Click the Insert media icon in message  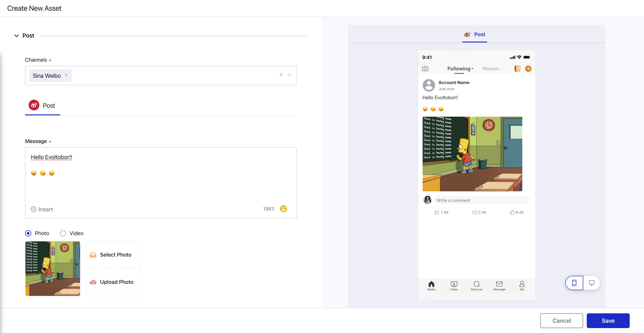(33, 209)
